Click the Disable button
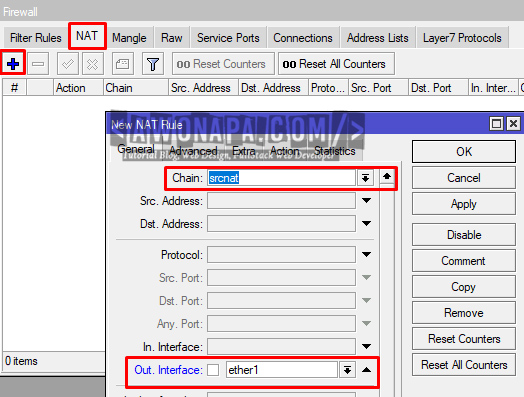 click(464, 235)
